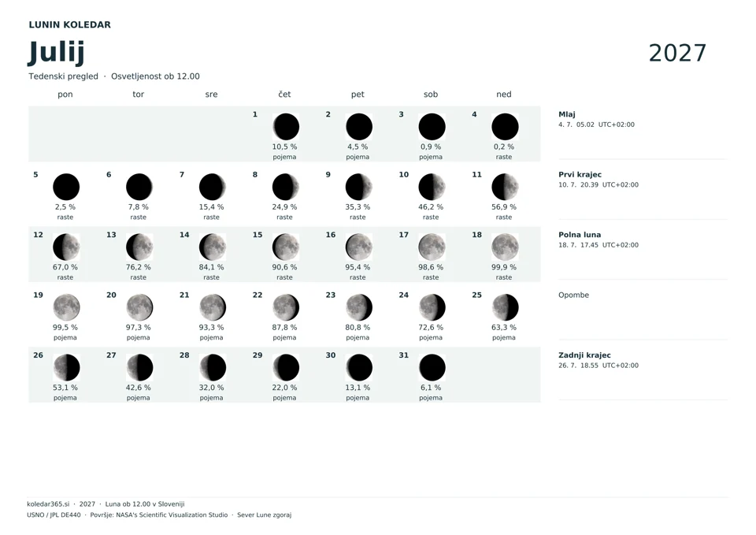Click the moon thumbnail for July 29
This screenshot has width=756, height=535.
285,368
